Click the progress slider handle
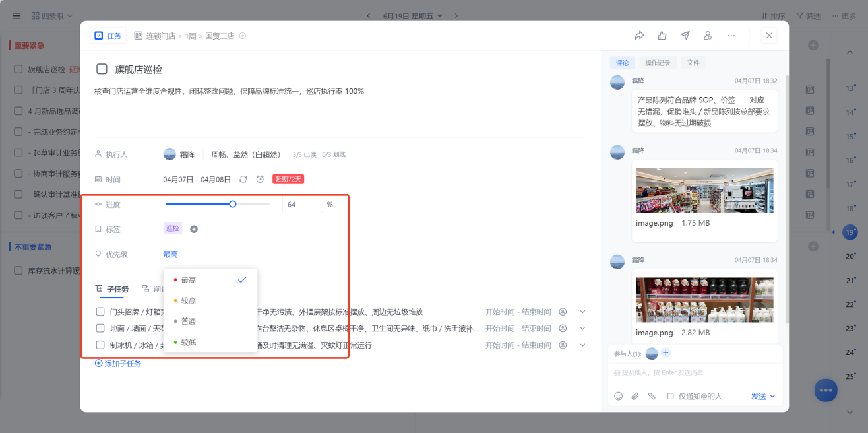 click(233, 204)
